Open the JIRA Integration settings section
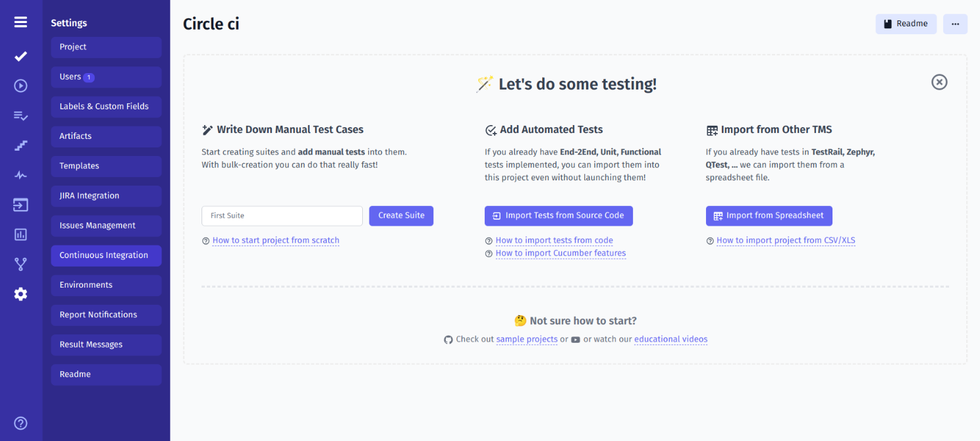Image resolution: width=980 pixels, height=441 pixels. 105,195
